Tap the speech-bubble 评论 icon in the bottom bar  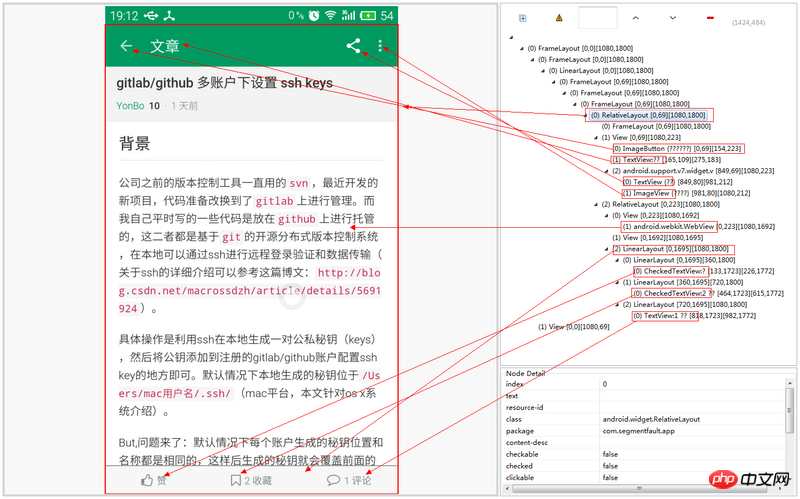point(333,480)
